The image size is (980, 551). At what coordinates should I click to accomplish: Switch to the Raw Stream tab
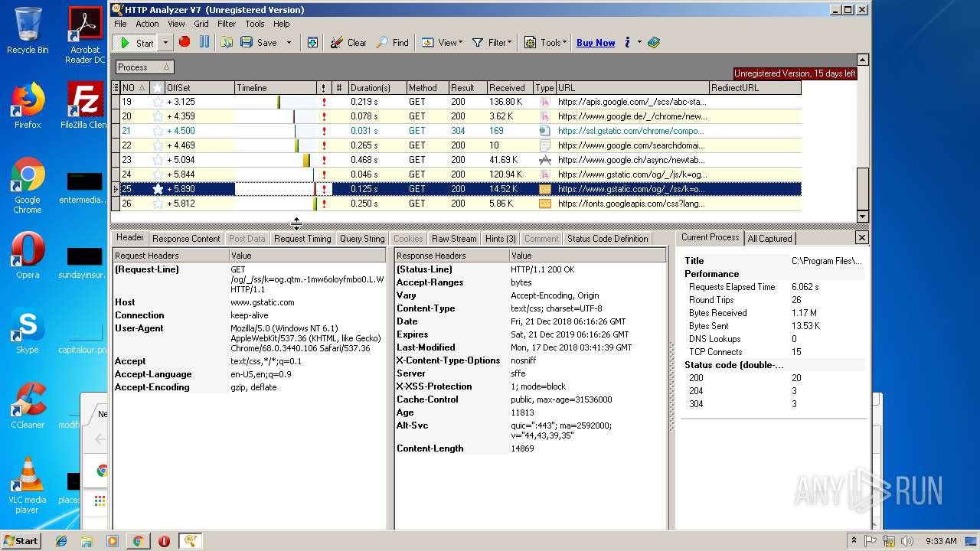[x=454, y=239]
